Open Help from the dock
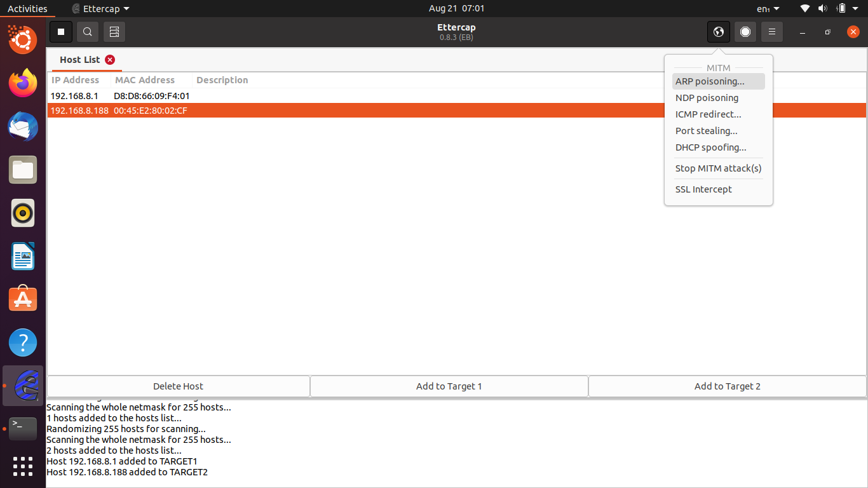This screenshot has width=868, height=488. tap(23, 342)
